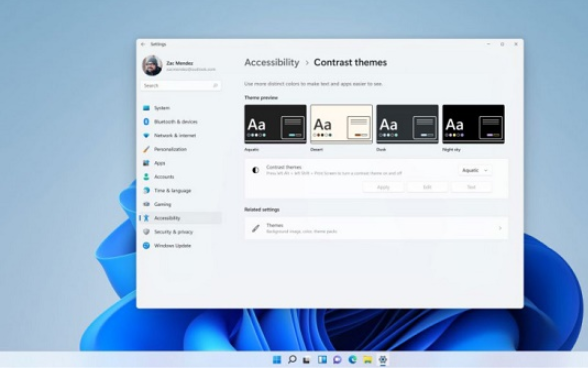
Task: Click the Test button
Action: click(x=471, y=187)
